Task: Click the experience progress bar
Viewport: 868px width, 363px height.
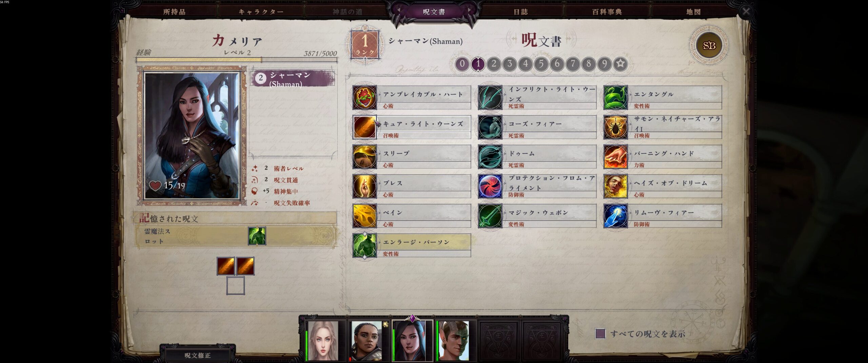Action: (237, 60)
